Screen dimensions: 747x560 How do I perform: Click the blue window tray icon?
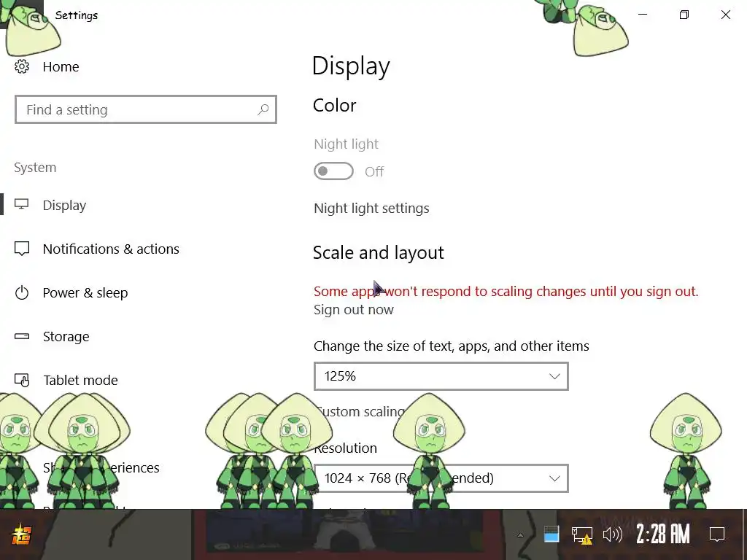551,534
